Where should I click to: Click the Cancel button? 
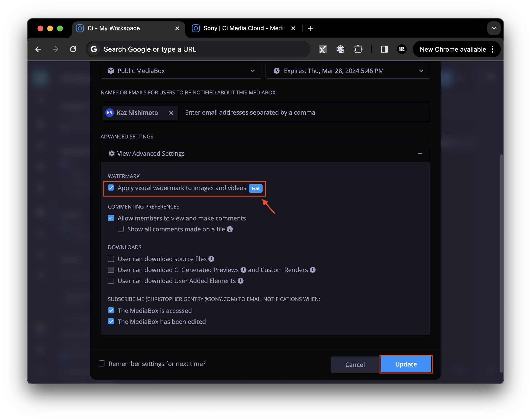[x=355, y=365]
